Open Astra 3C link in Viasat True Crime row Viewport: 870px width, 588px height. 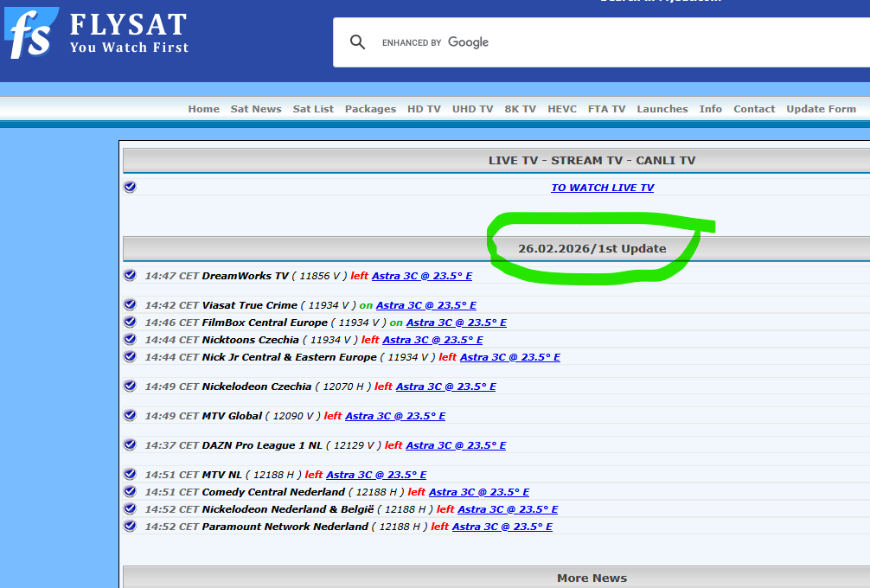[426, 305]
